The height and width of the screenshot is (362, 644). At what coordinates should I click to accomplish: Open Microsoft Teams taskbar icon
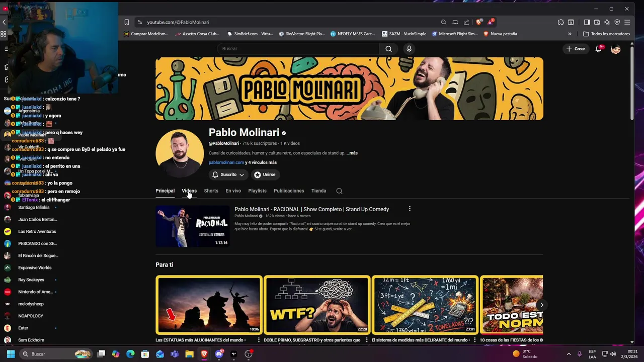[x=175, y=354]
